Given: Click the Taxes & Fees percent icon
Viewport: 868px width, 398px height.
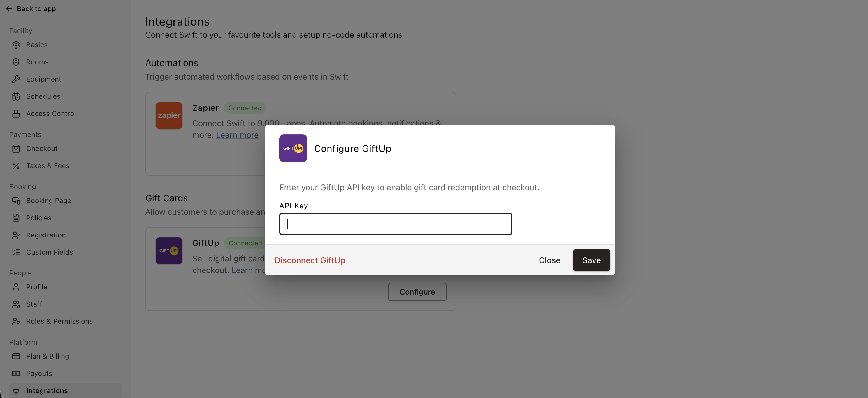Looking at the screenshot, I should tap(16, 166).
